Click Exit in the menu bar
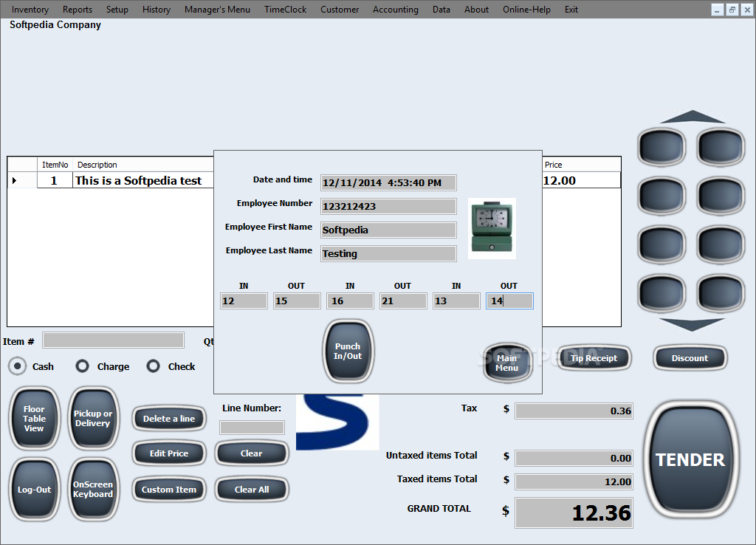756x545 pixels. pos(571,9)
